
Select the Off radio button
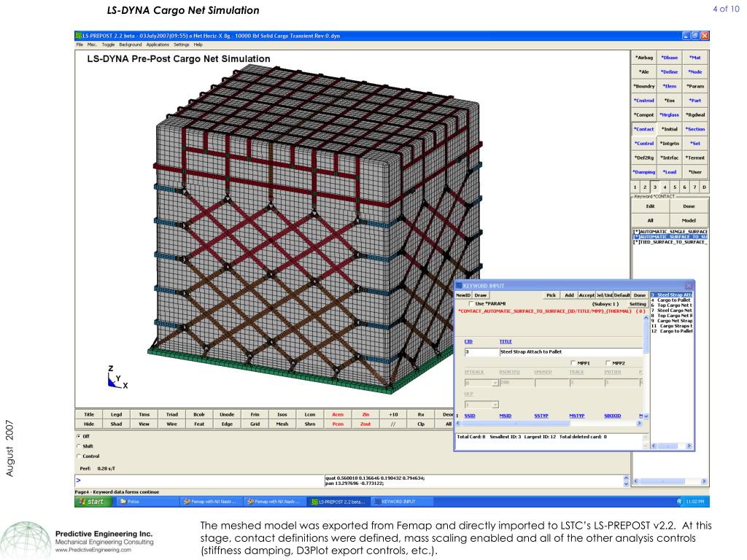click(x=79, y=436)
